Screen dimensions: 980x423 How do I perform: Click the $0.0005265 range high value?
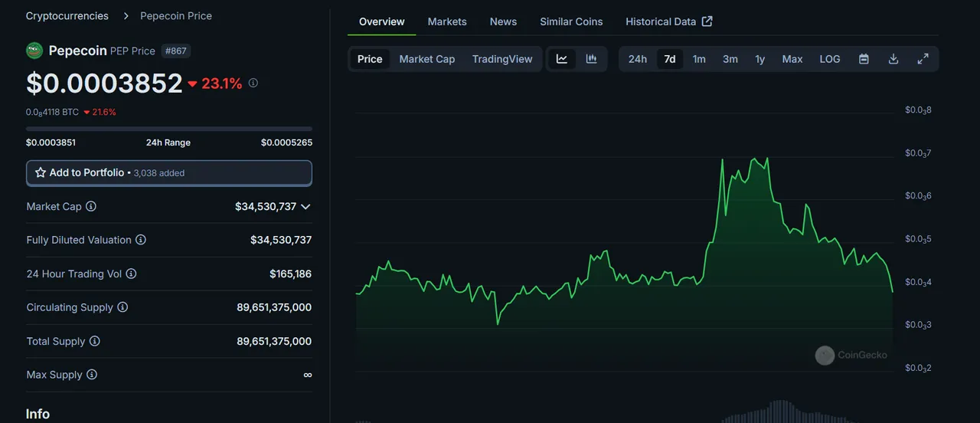tap(286, 143)
